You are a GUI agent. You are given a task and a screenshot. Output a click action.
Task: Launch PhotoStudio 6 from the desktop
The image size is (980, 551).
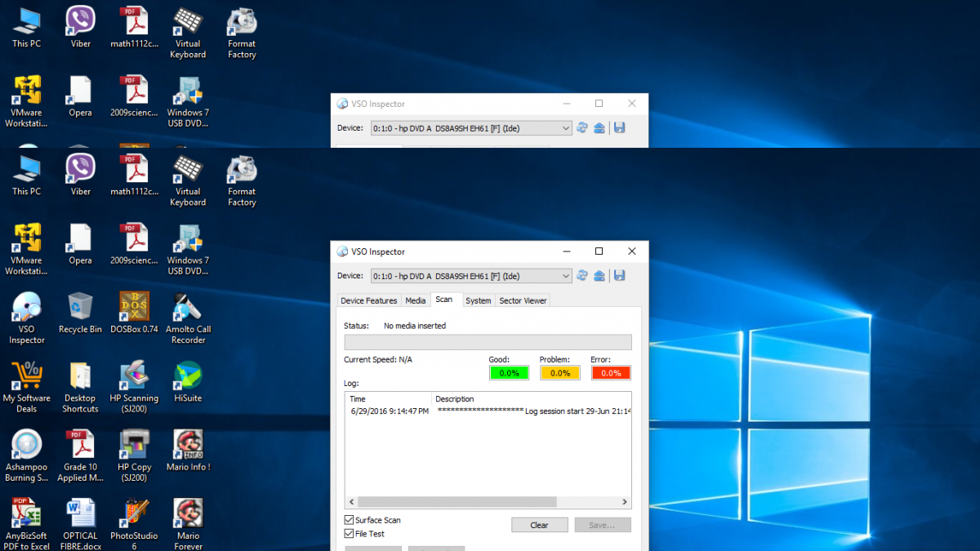pos(134,524)
